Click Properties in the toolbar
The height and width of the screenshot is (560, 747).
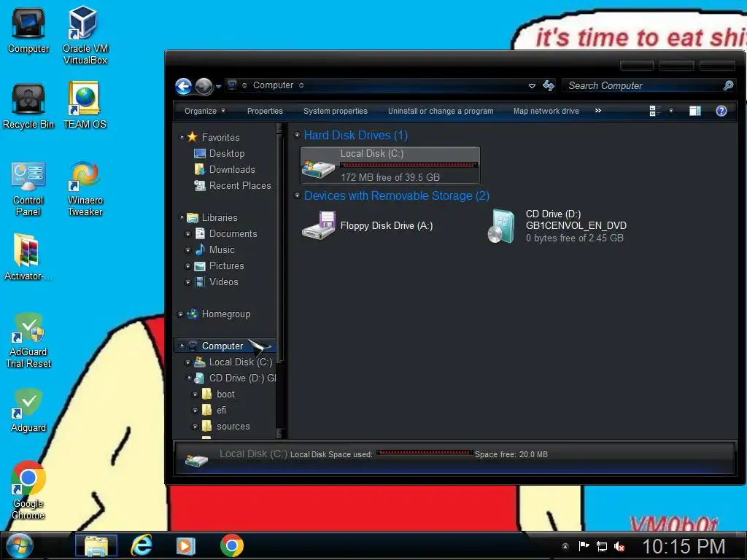click(x=265, y=111)
